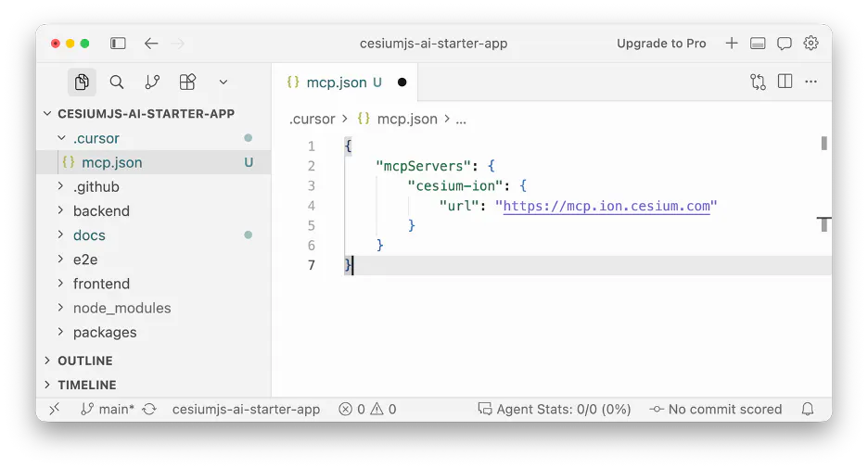The height and width of the screenshot is (469, 868).
Task: Open the Source Control view icon
Action: tap(152, 82)
